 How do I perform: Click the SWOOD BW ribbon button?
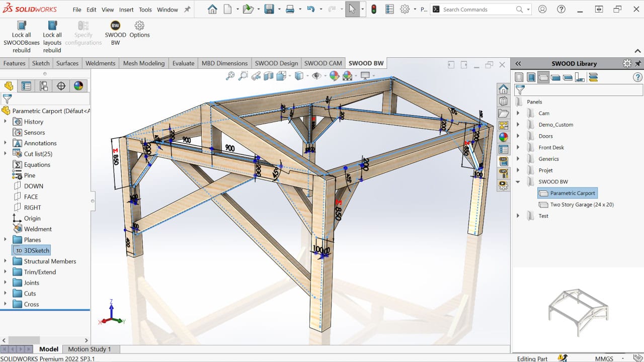[x=115, y=33]
